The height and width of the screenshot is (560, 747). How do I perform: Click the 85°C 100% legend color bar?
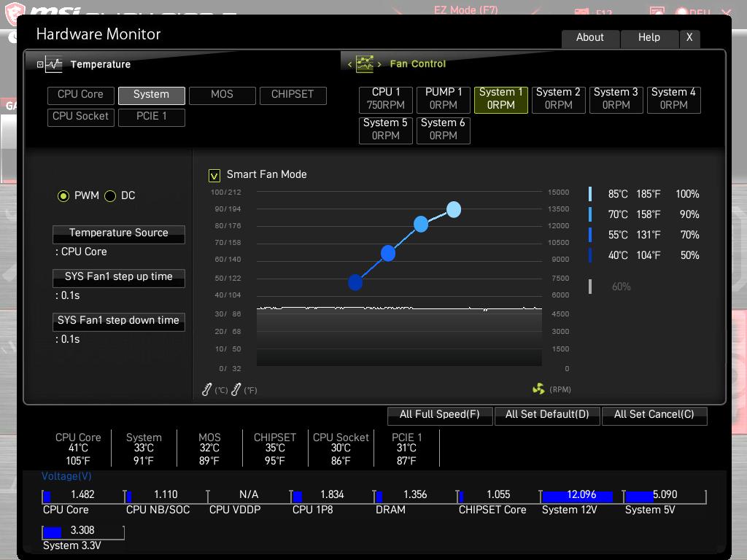[590, 194]
